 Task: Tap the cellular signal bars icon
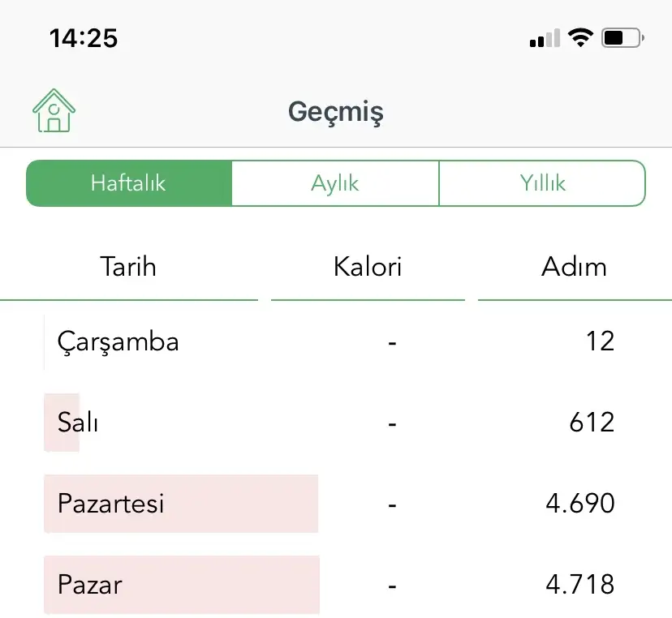point(545,38)
